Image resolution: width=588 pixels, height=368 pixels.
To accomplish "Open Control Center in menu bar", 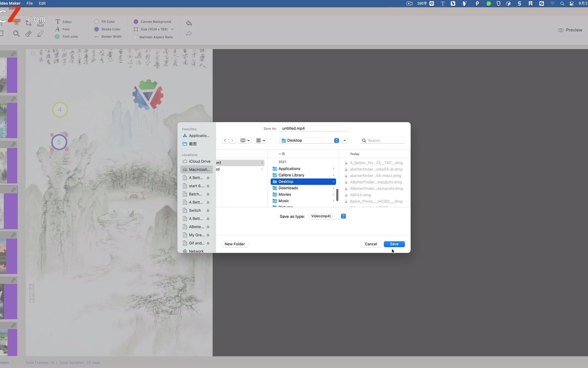I will tap(572, 3).
